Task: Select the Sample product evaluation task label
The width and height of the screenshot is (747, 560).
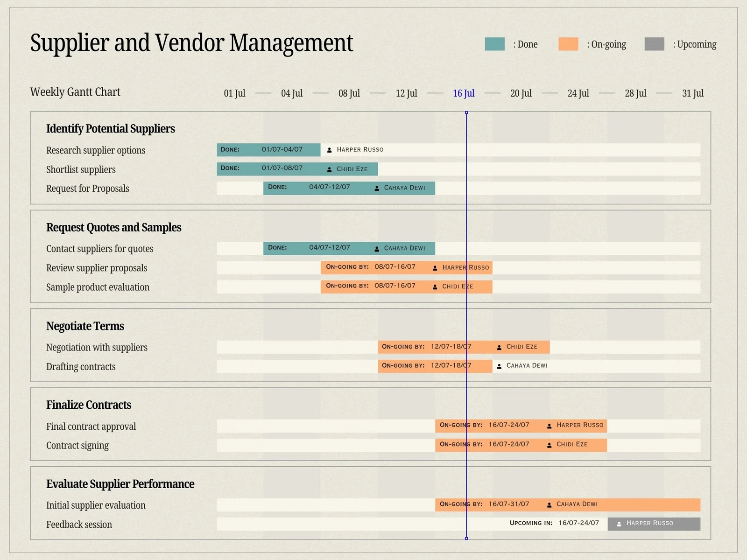Action: 98,287
